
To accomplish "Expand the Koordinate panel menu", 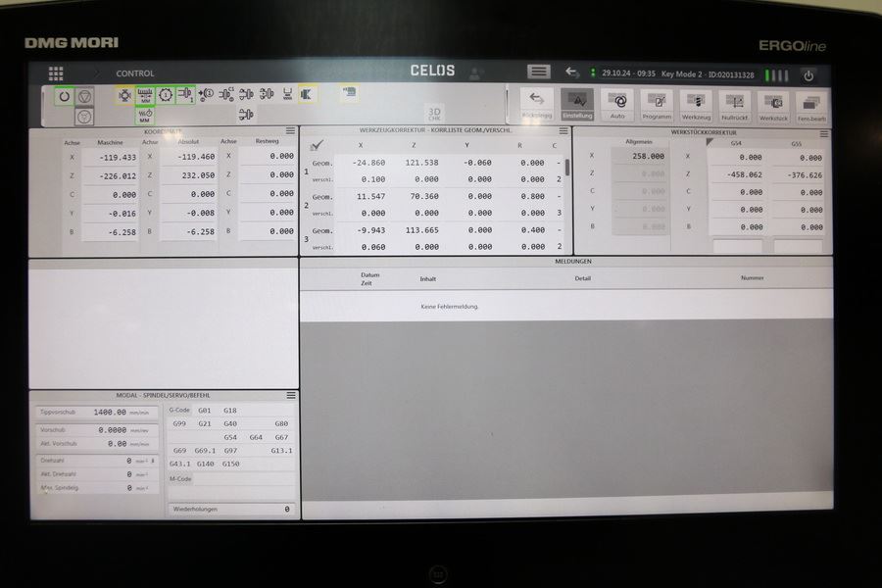I will [290, 130].
